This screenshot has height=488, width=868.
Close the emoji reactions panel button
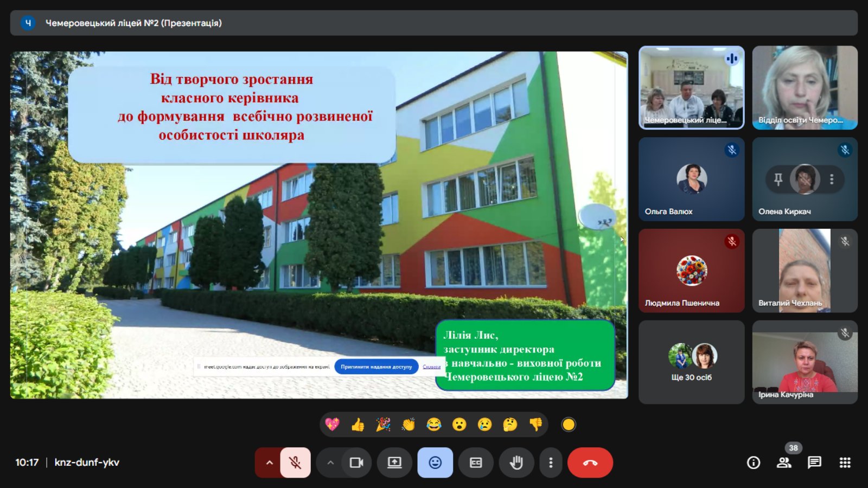coord(435,463)
